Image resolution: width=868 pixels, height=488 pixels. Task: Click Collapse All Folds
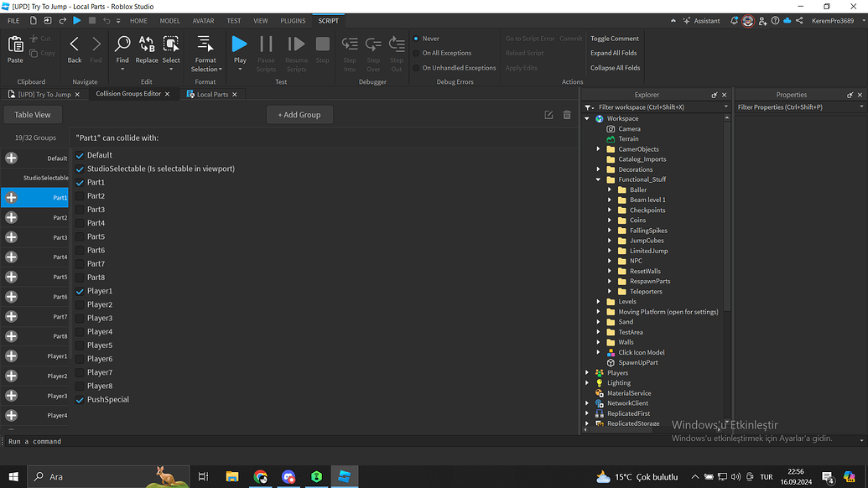[x=615, y=68]
